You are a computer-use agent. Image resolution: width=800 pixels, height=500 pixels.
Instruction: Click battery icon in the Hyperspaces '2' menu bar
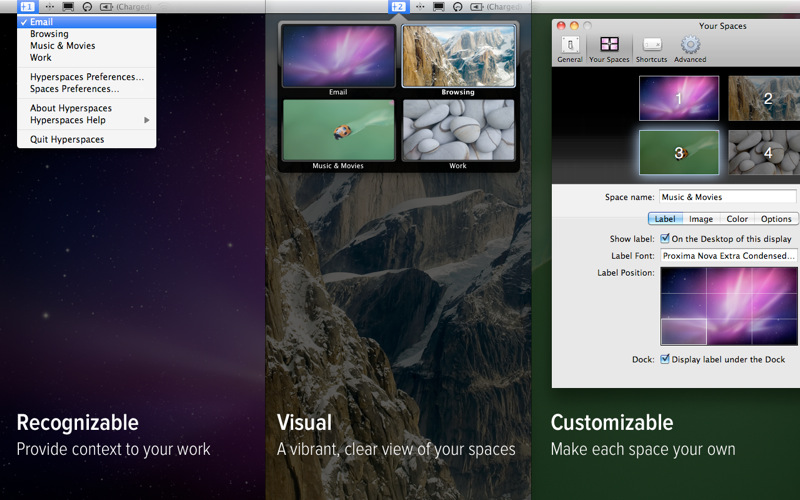pos(477,7)
